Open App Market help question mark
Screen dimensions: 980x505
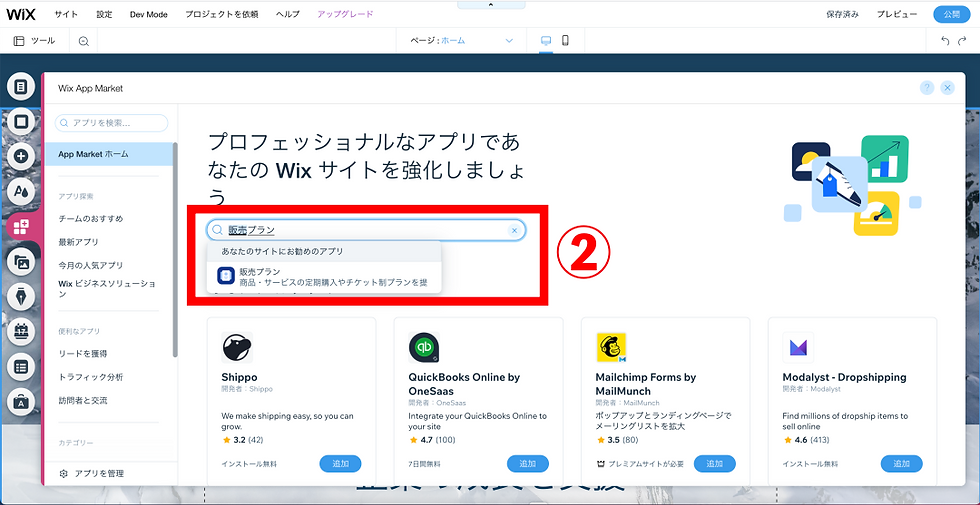927,88
